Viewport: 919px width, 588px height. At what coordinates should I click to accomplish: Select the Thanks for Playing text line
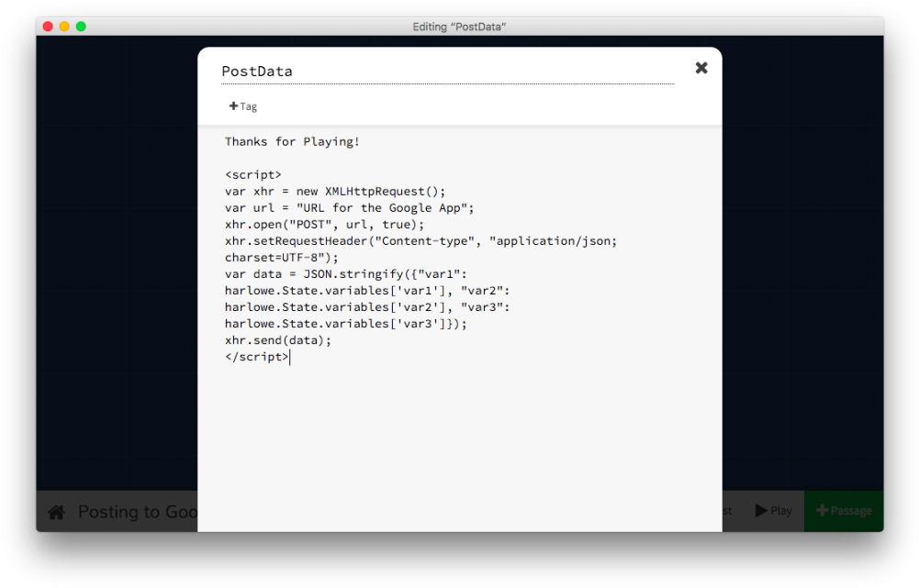tap(292, 141)
